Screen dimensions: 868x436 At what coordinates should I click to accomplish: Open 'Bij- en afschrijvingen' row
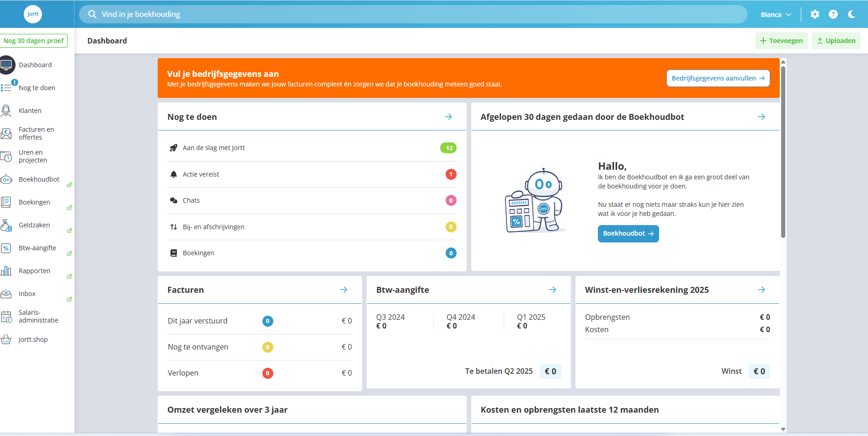[312, 227]
